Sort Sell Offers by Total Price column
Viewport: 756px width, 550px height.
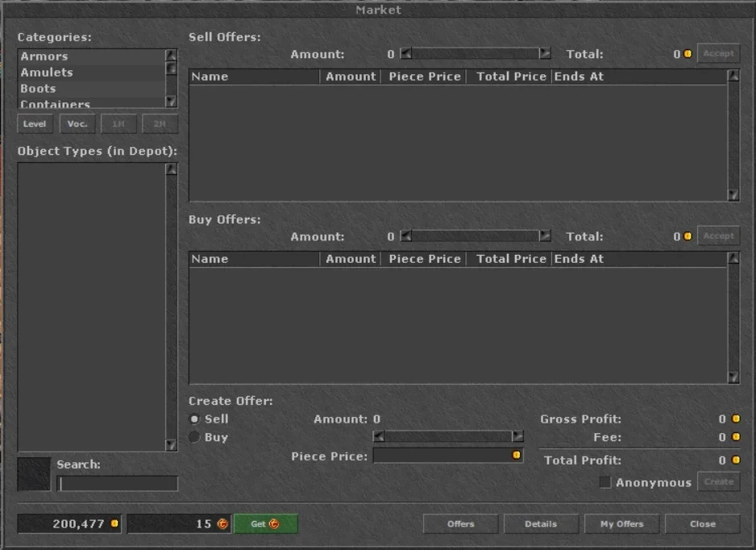pos(509,77)
